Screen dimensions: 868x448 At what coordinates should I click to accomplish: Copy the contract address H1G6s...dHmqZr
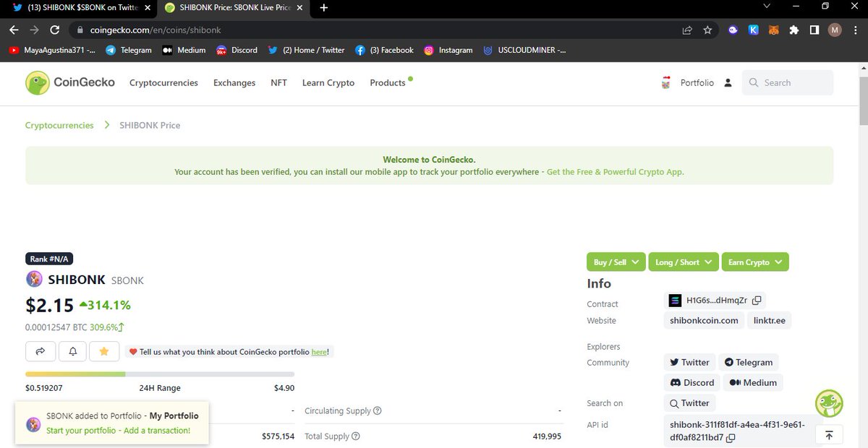(757, 301)
